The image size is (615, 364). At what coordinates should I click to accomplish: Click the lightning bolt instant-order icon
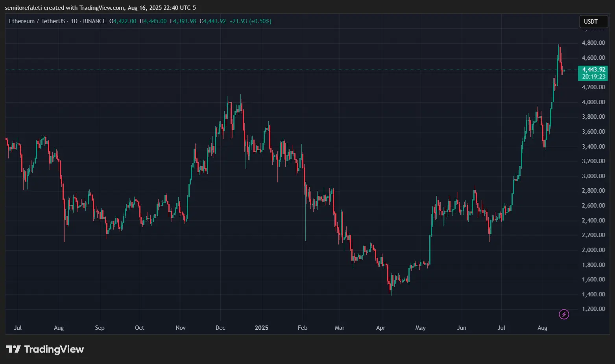pos(564,314)
